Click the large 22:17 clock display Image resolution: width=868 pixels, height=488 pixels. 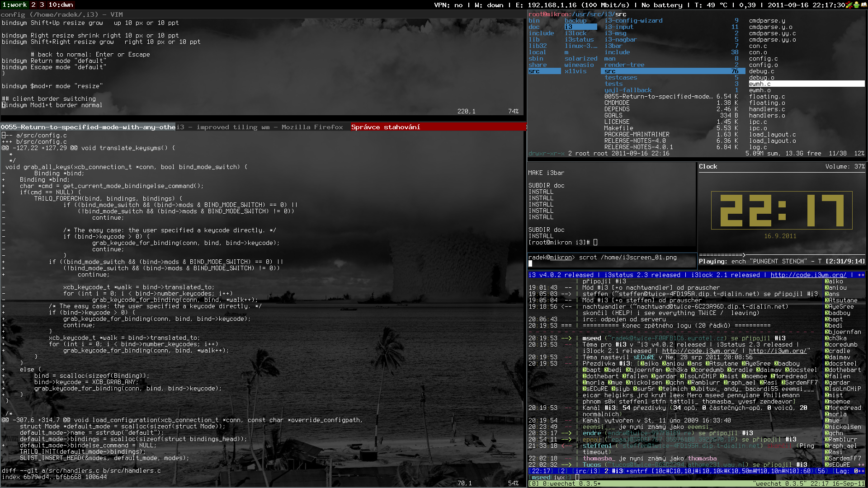(x=782, y=210)
